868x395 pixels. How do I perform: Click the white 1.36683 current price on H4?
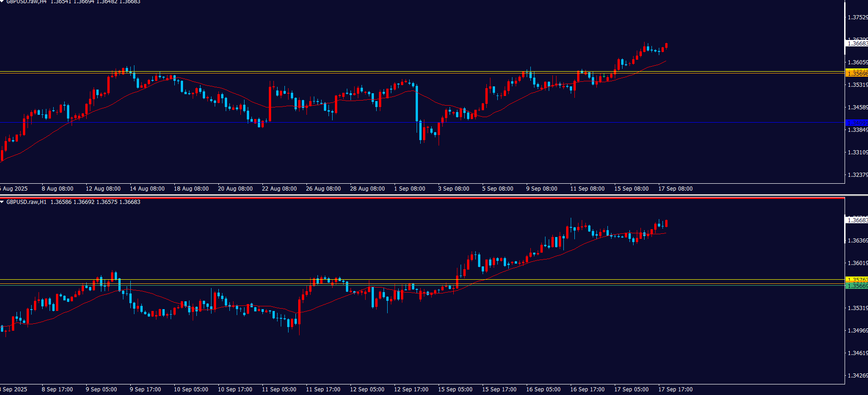point(857,44)
